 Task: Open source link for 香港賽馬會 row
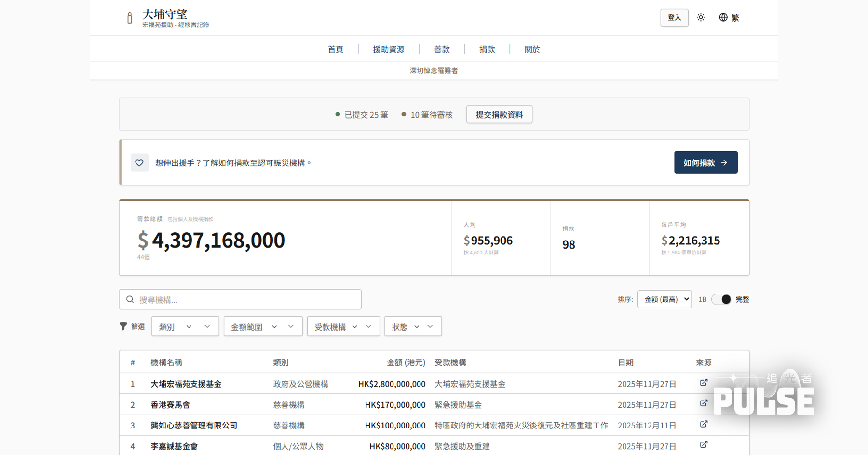click(x=704, y=403)
